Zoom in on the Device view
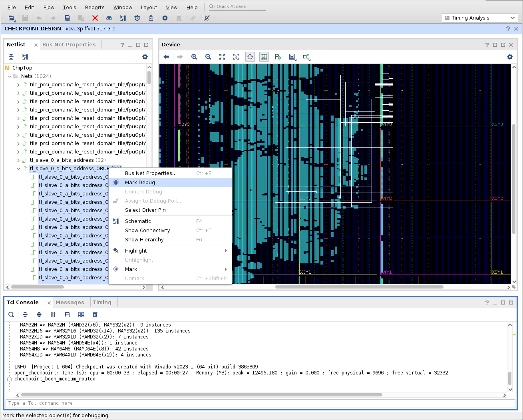523x420 pixels. pyautogui.click(x=194, y=57)
